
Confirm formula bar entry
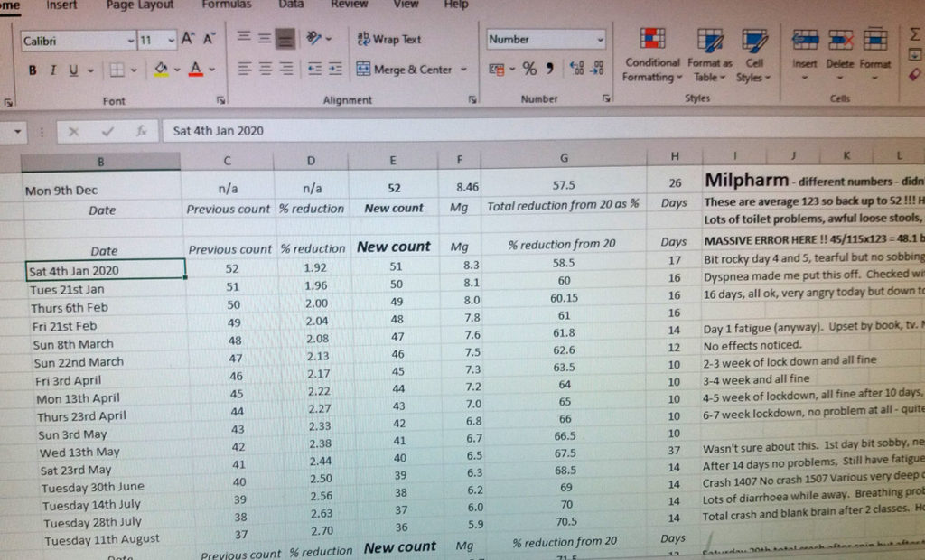pos(107,132)
